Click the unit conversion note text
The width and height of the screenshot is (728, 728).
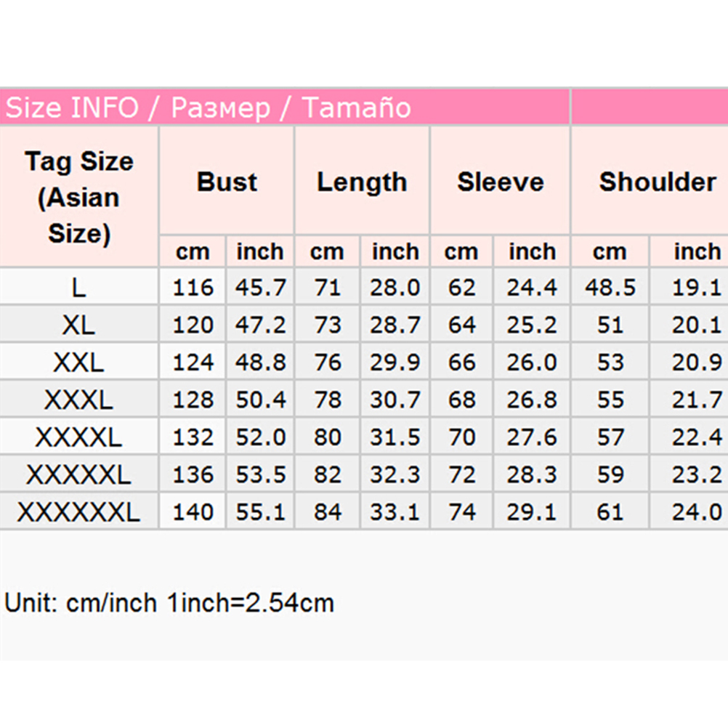tap(169, 603)
